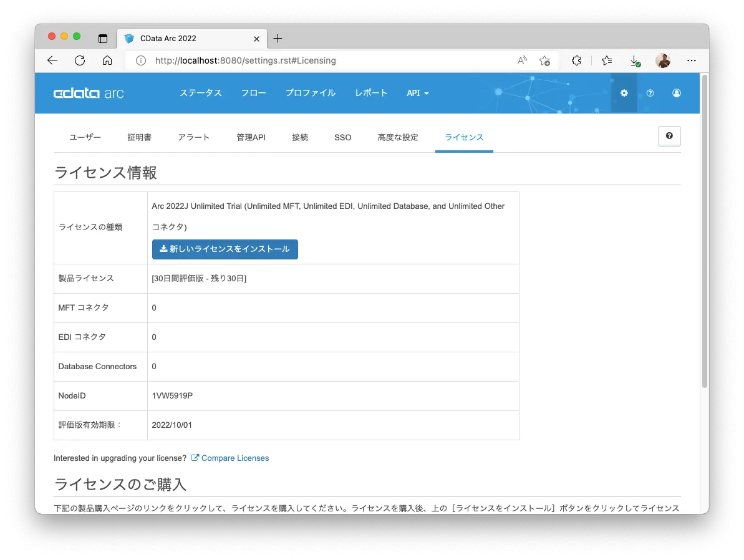Install a new license with blue button
Viewport: 744px width, 560px height.
coord(225,249)
